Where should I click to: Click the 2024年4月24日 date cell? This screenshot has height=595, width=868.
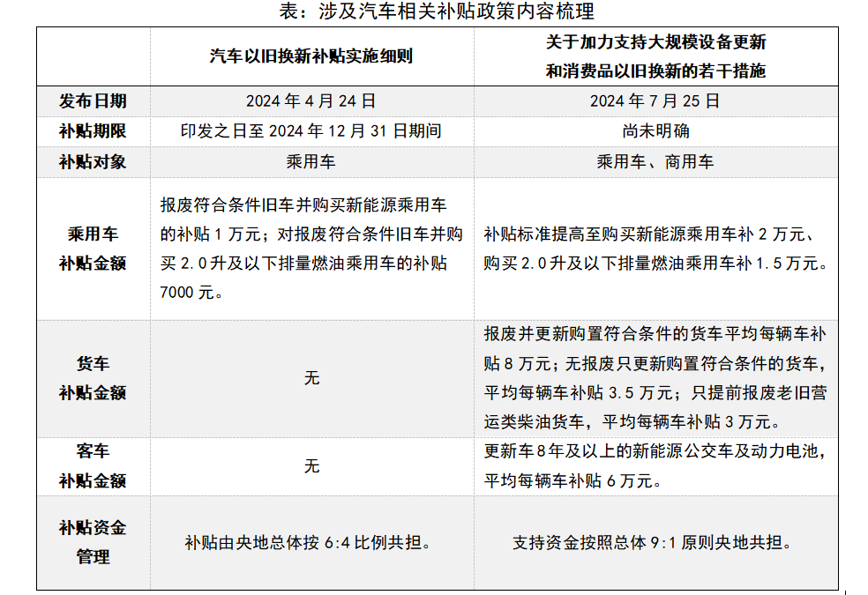click(x=311, y=101)
